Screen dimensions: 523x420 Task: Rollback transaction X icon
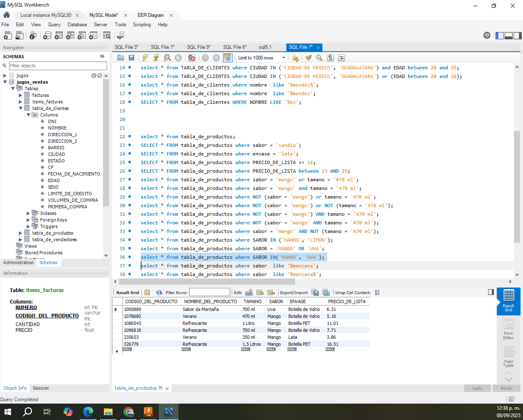[x=217, y=58]
